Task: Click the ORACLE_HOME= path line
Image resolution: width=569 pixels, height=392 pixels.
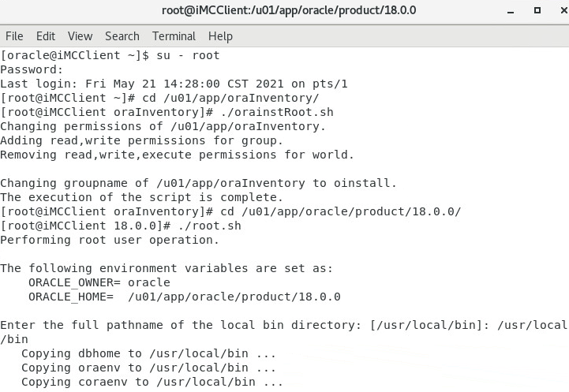Action: click(x=185, y=297)
